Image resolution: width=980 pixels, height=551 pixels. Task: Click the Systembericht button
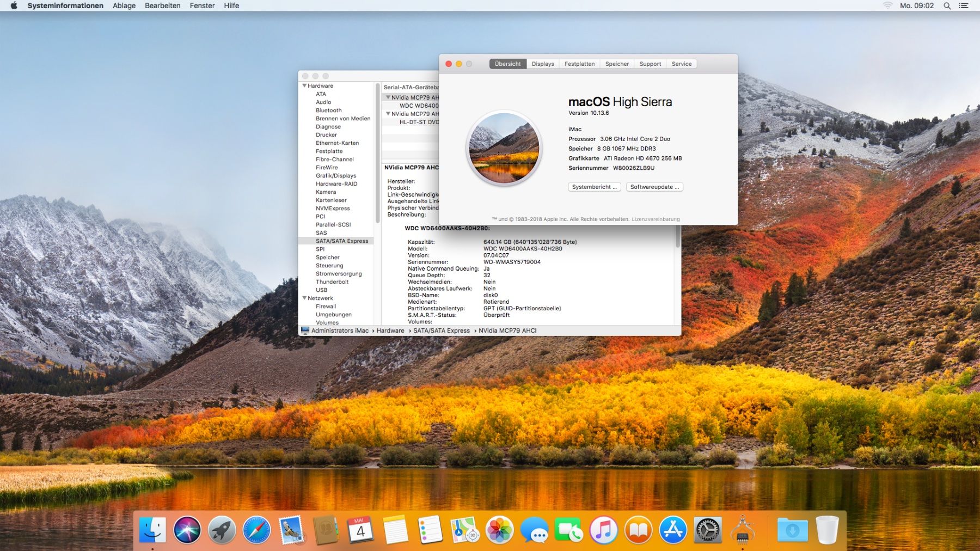click(x=595, y=187)
